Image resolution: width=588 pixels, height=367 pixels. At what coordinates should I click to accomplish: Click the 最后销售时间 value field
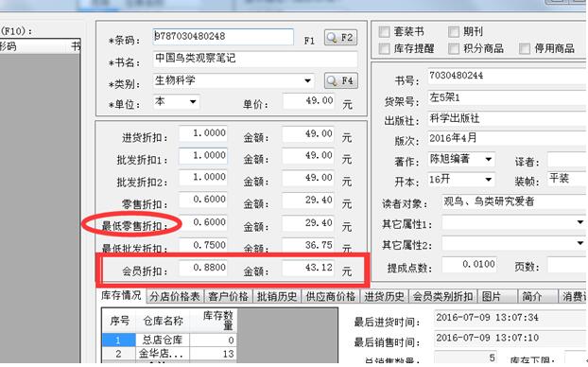[510, 338]
